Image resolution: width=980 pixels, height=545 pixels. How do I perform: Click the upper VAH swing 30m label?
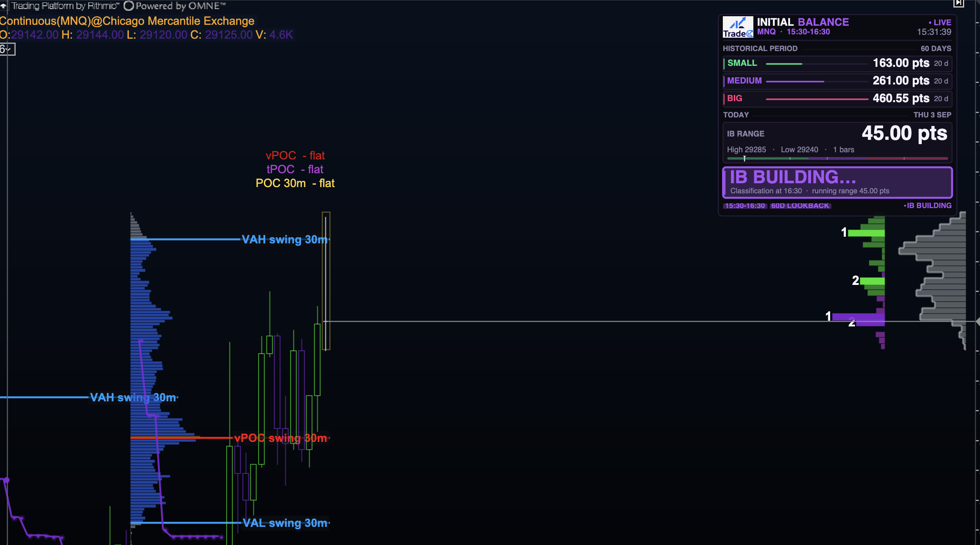tap(285, 240)
